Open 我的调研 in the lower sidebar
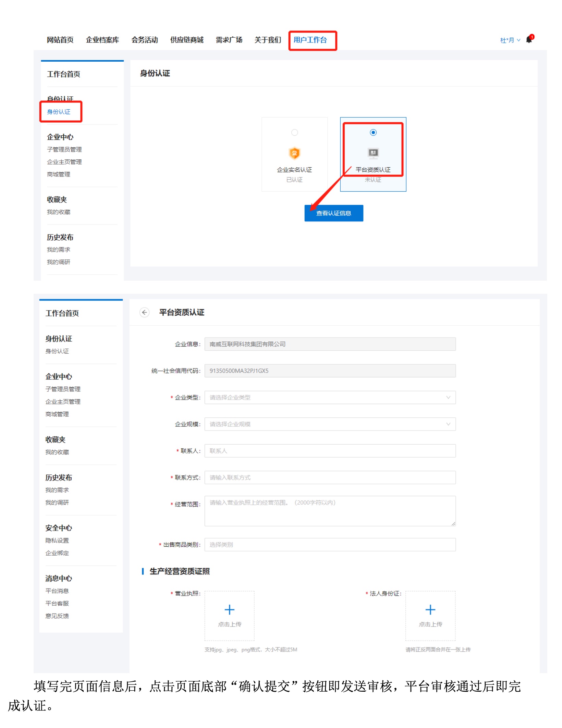The width and height of the screenshot is (562, 728). [57, 502]
